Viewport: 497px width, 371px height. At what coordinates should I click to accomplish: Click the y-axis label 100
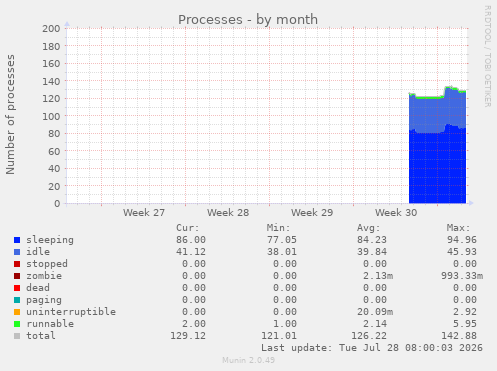pyautogui.click(x=51, y=116)
